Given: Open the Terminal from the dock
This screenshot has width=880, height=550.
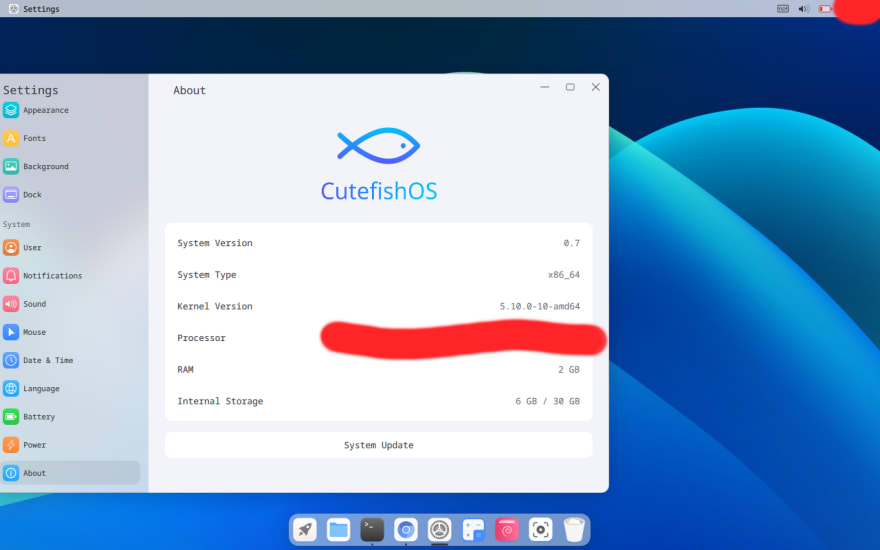Looking at the screenshot, I should (x=372, y=529).
